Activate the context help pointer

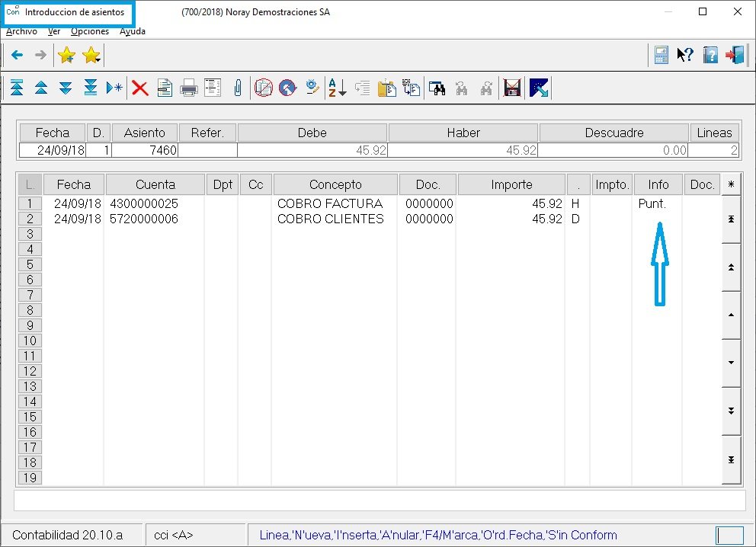[684, 55]
